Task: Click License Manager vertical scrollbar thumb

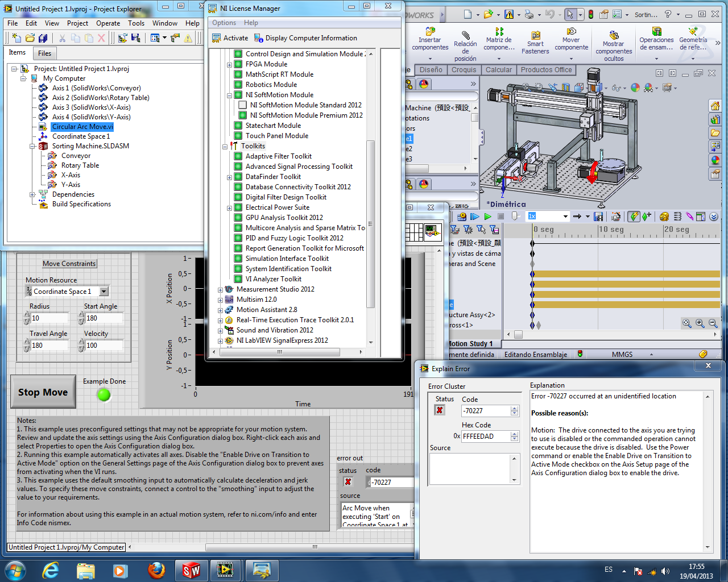Action: click(371, 224)
